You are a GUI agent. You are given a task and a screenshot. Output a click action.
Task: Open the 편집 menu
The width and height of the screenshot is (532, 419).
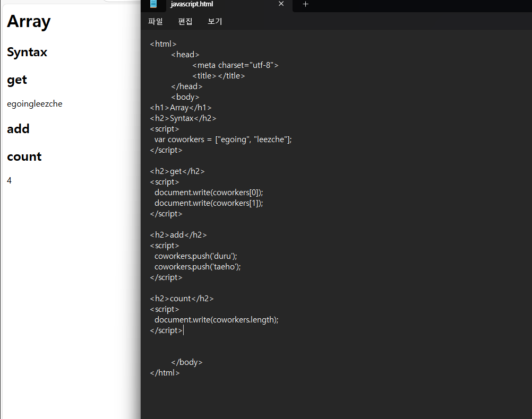tap(185, 21)
